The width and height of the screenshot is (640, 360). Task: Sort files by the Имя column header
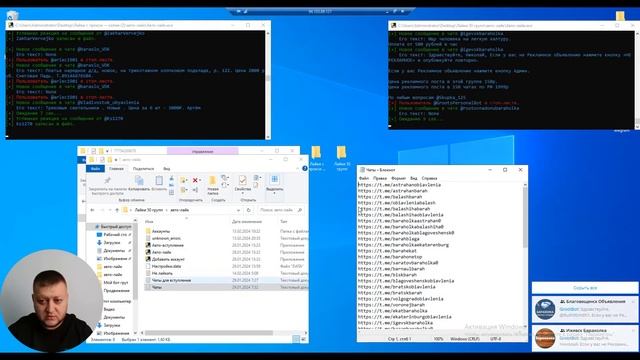pos(149,221)
